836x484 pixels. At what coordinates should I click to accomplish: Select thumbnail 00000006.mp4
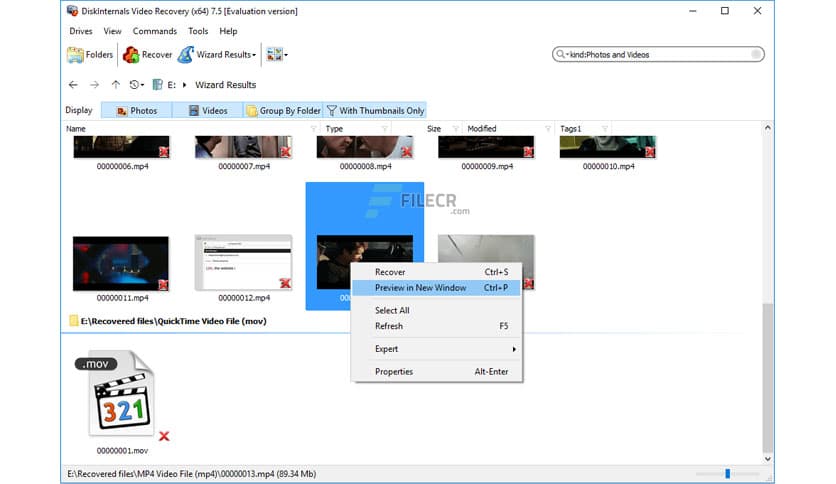point(122,147)
